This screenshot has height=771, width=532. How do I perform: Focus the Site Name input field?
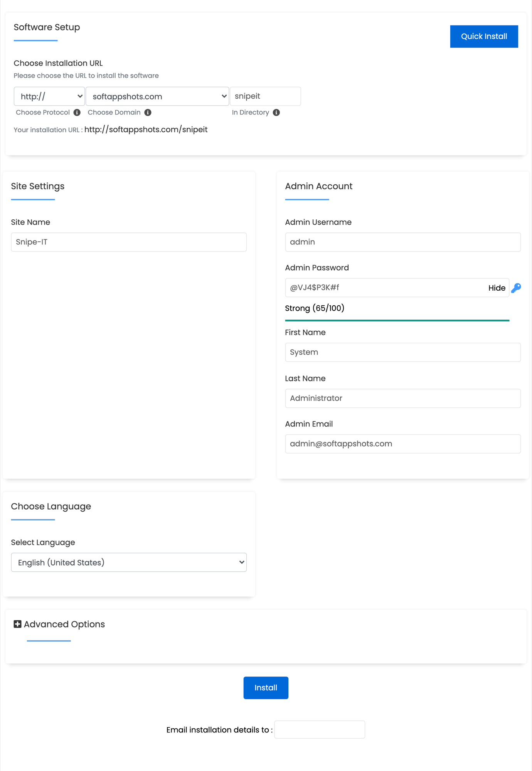[x=129, y=242]
